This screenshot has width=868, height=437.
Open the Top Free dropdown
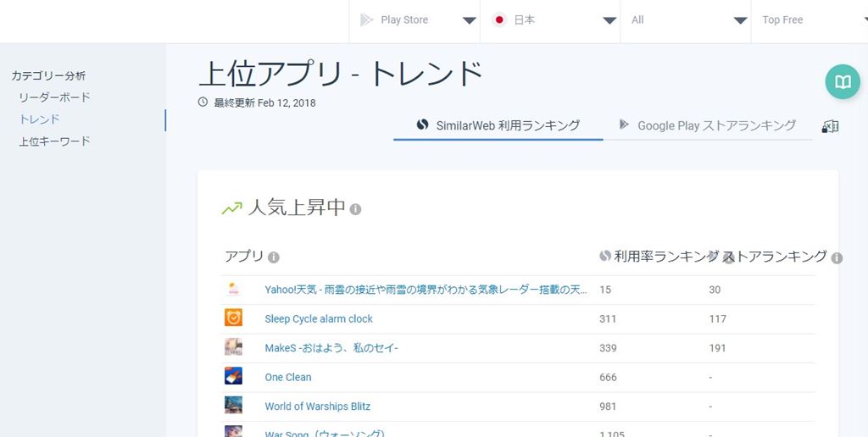[x=810, y=20]
